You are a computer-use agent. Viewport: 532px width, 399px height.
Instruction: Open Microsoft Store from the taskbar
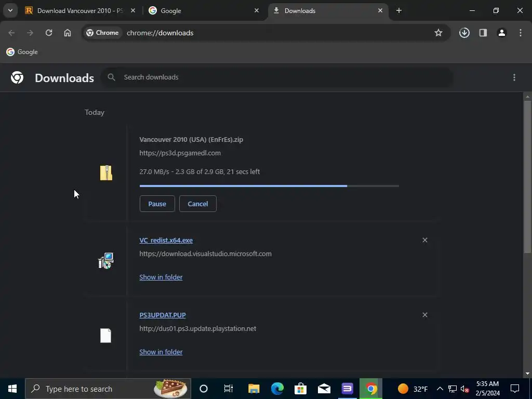click(301, 389)
